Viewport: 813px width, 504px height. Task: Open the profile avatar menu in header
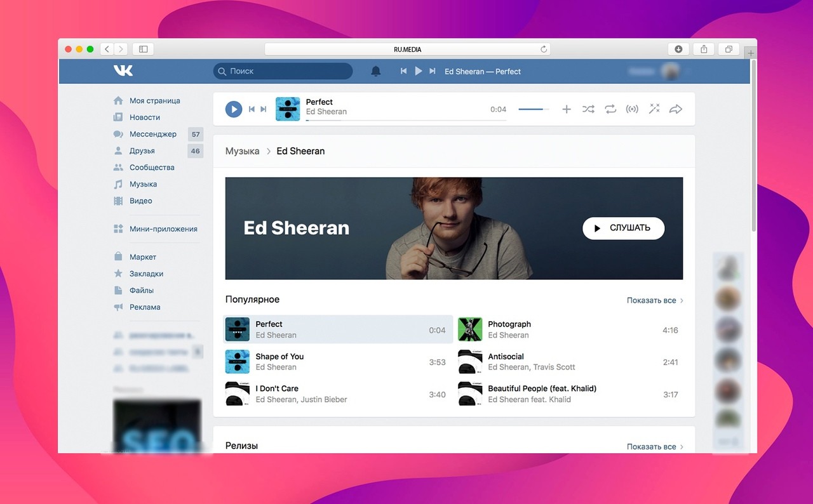[x=670, y=71]
